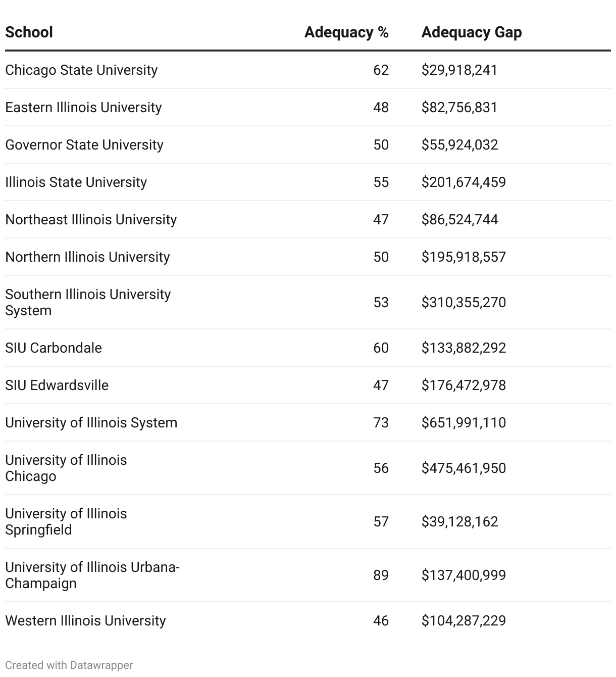The height and width of the screenshot is (677, 616).
Task: Select University of Illinois Chicago name
Action: pos(66,468)
